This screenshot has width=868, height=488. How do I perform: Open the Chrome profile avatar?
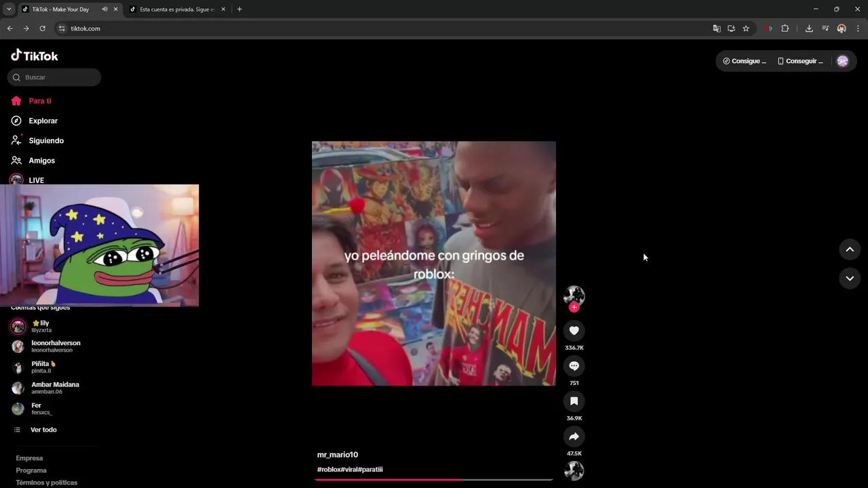842,28
